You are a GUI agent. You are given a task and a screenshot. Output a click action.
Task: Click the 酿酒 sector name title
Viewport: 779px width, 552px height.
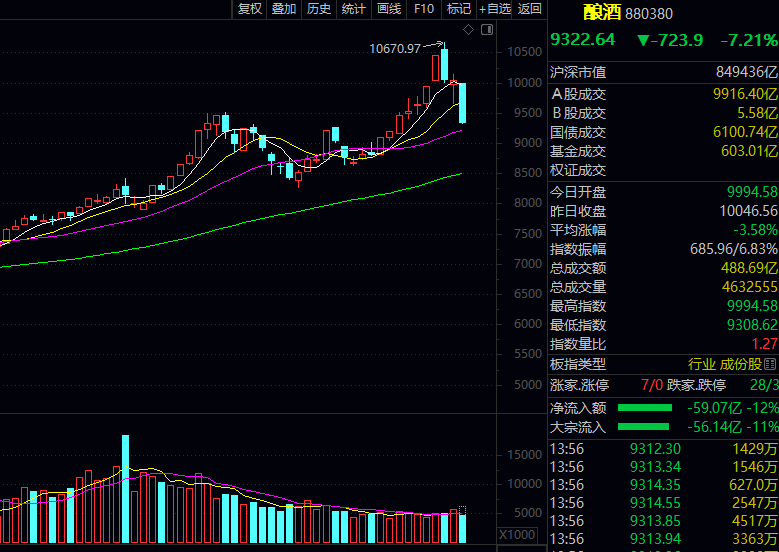coord(601,14)
